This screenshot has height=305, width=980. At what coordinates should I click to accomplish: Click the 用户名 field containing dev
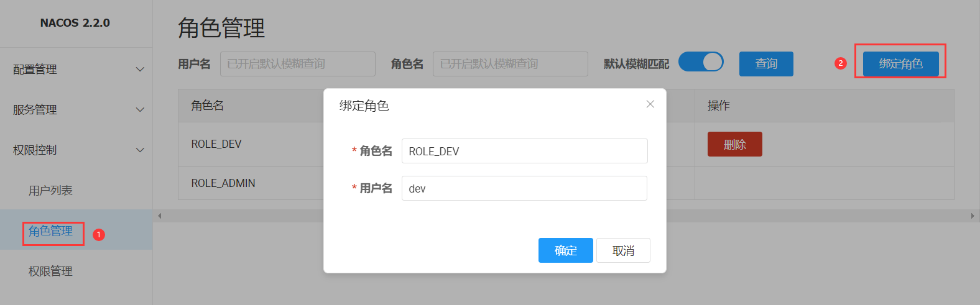pos(524,188)
